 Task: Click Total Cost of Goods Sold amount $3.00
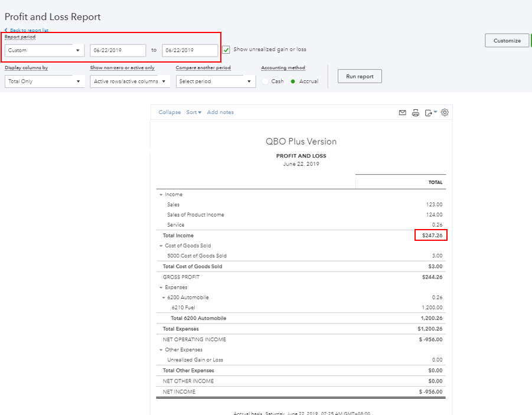point(435,267)
